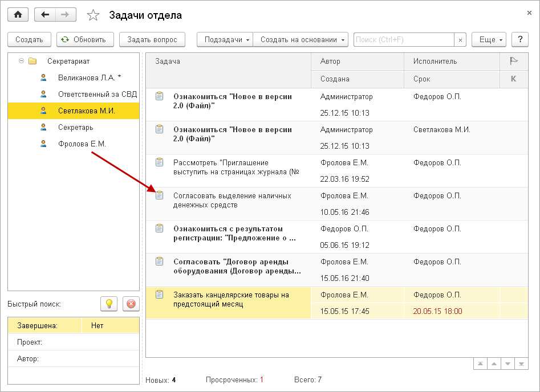
Task: Open the Подзадачи dropdown
Action: (x=225, y=39)
